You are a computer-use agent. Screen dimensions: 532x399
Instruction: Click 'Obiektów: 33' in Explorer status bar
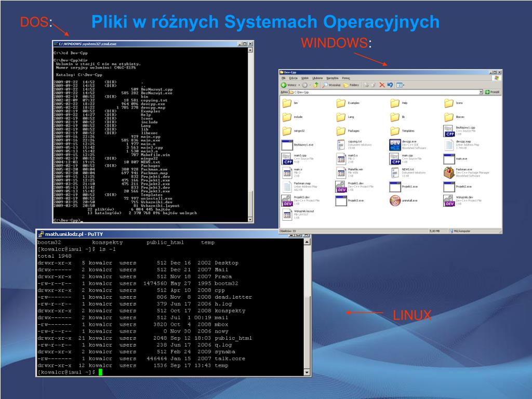pyautogui.click(x=287, y=231)
